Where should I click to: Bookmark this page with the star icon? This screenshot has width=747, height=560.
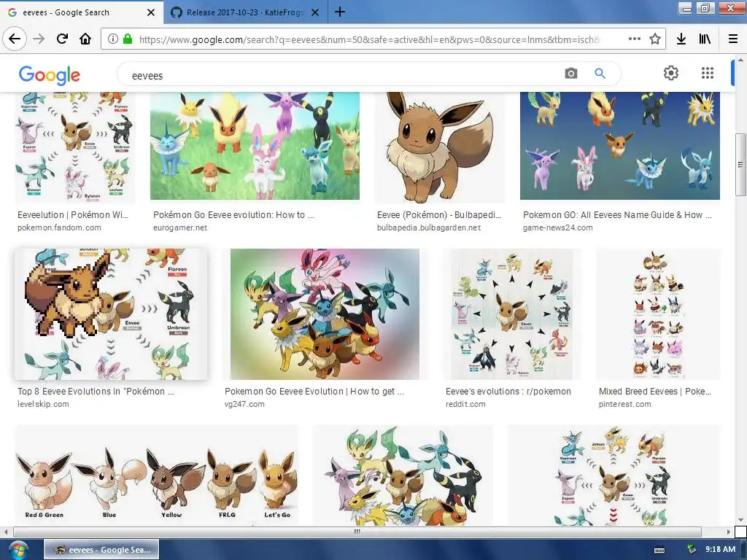click(x=655, y=39)
